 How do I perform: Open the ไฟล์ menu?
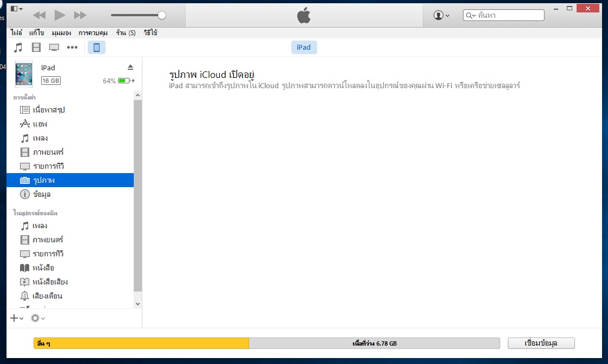16,32
